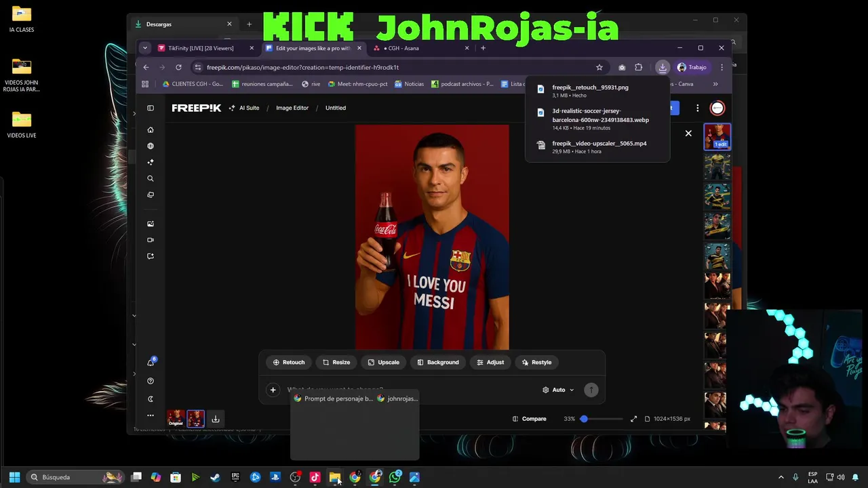Screen dimensions: 868x488
Task: Open the Adjust tool
Action: pos(490,362)
